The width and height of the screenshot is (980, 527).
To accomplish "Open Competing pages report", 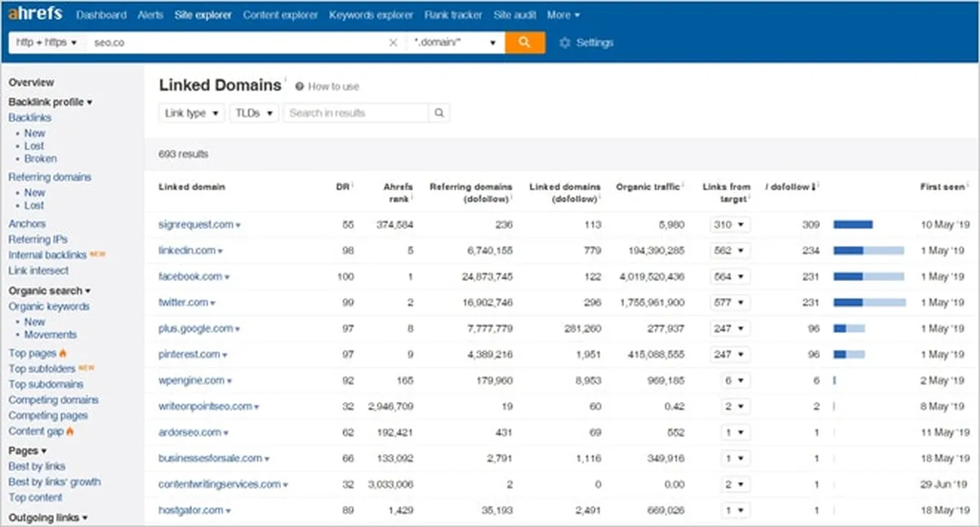I will [x=47, y=415].
